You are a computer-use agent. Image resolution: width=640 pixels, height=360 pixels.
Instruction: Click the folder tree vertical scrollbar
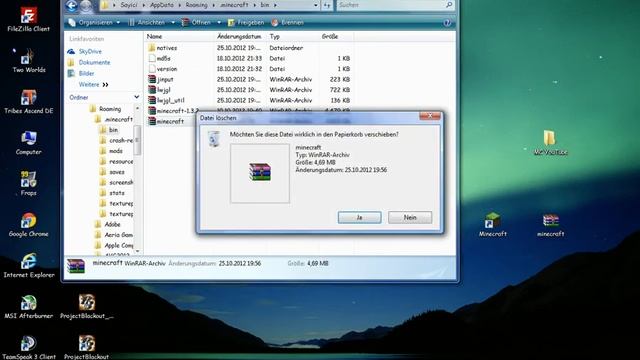click(x=138, y=140)
